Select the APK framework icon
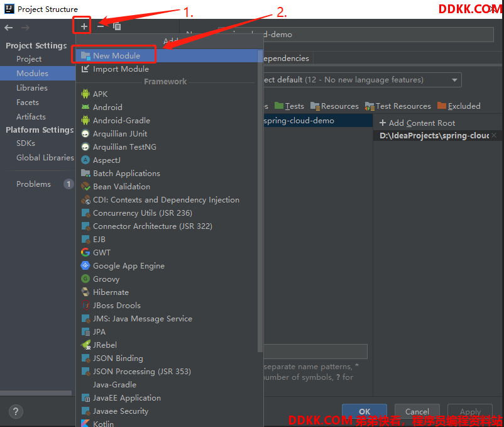Viewport: 504px width, 427px height. [85, 94]
